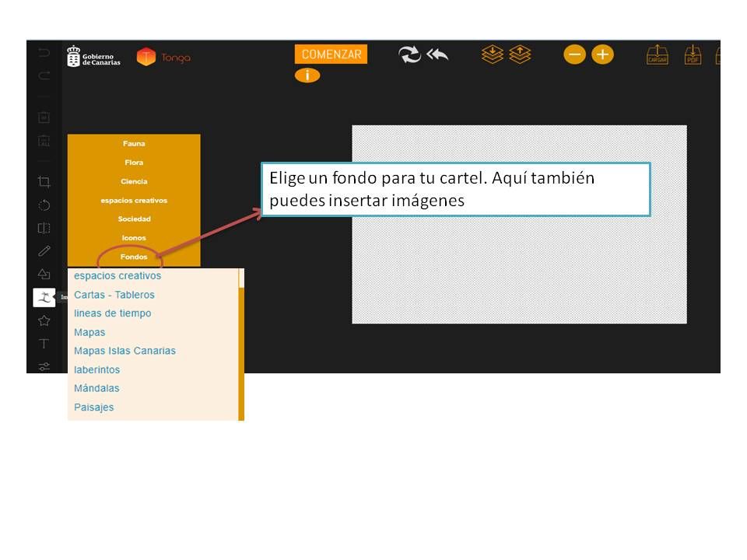Click the orange info 'i' button
The height and width of the screenshot is (560, 747).
pos(307,75)
